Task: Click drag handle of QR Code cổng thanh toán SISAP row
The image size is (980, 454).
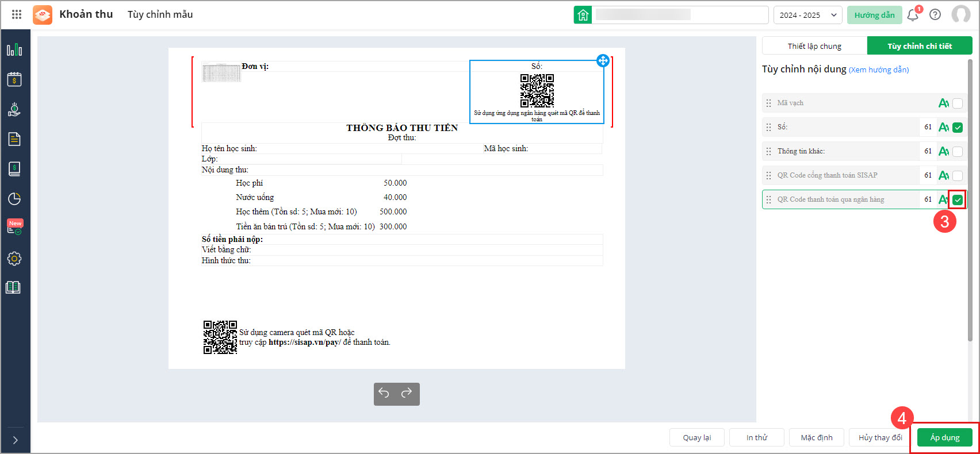Action: point(769,176)
